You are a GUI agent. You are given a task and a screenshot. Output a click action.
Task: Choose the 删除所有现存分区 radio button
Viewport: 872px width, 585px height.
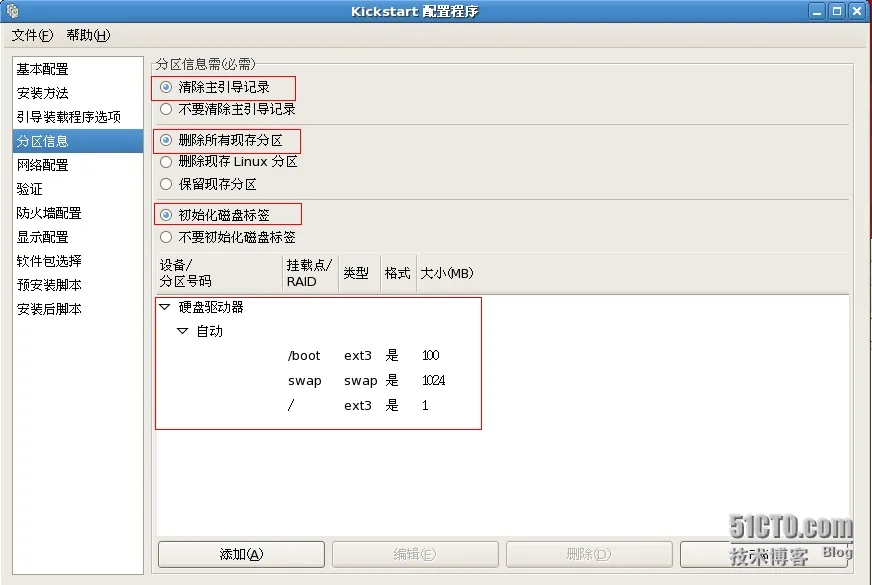166,140
